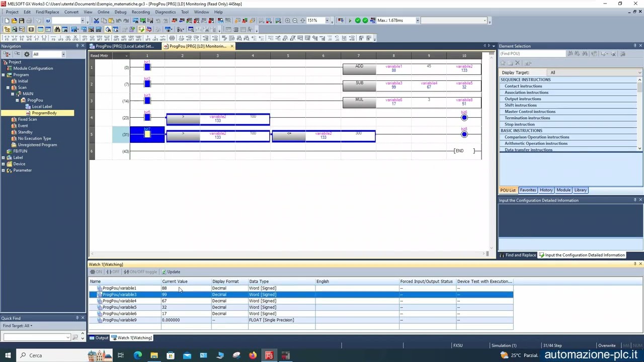This screenshot has width=644, height=362.
Task: Select the Library tab
Action: point(580,190)
